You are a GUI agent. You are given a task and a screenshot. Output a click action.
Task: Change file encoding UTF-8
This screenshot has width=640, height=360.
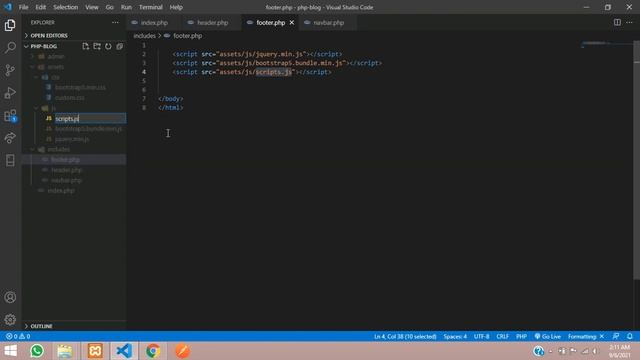point(481,336)
